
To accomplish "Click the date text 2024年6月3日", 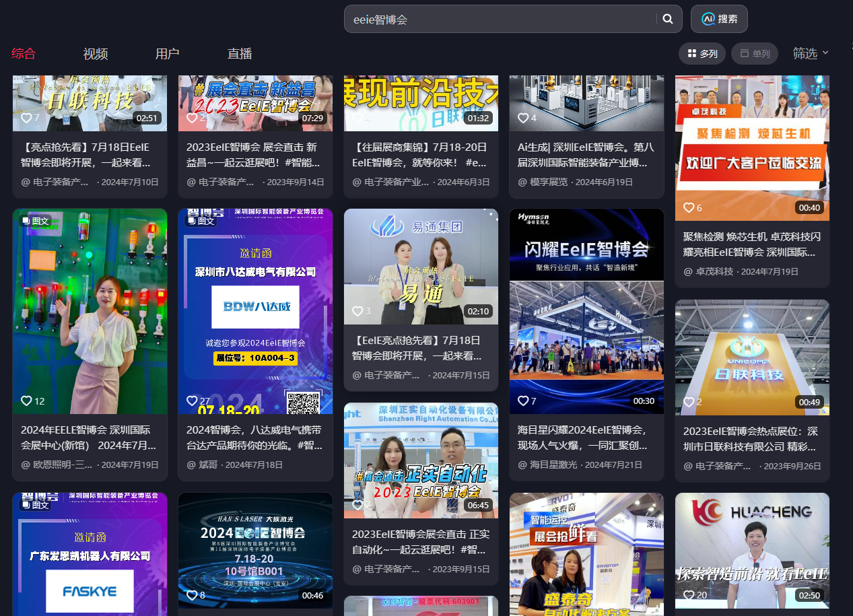I will pos(464,182).
